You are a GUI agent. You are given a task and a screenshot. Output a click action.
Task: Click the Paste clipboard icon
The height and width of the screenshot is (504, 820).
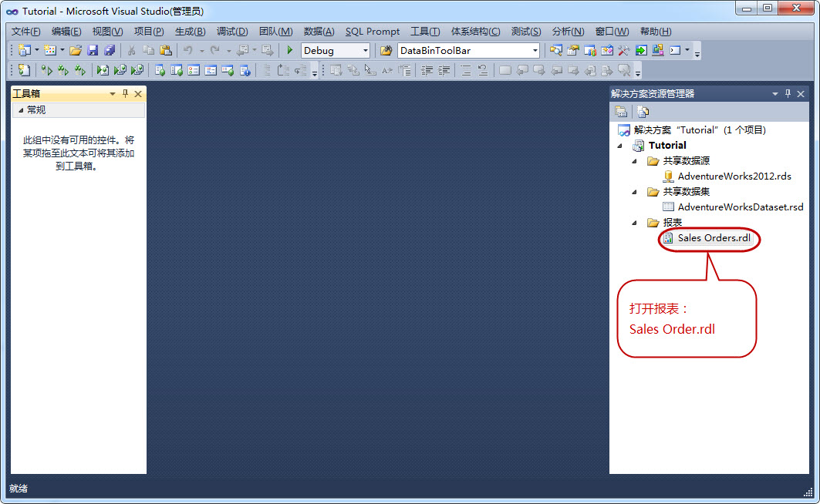coord(166,50)
